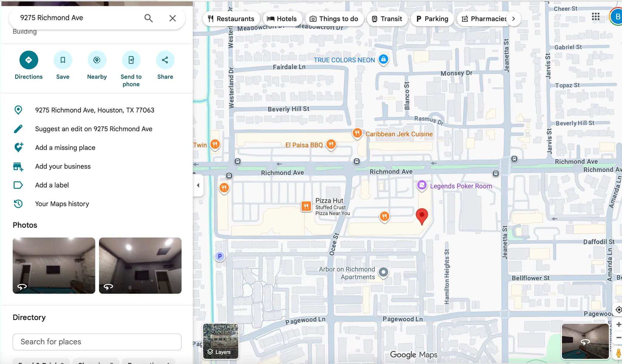Click the address 9275 Richmond Ave, Houston text

click(95, 110)
